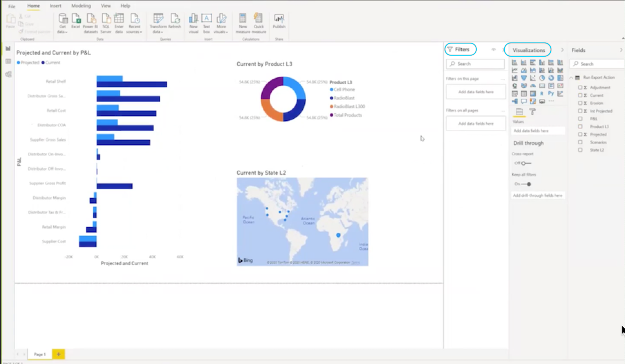625x364 pixels.
Task: Insert a Python script visual
Action: pos(551,93)
